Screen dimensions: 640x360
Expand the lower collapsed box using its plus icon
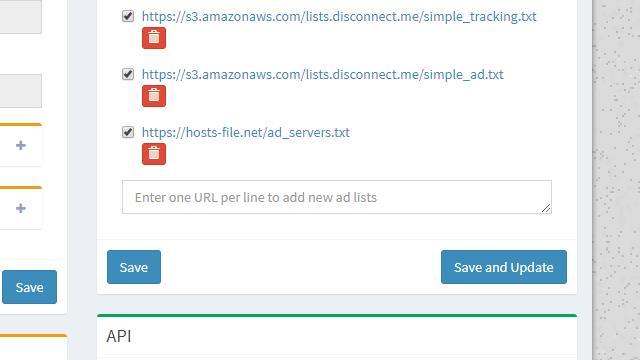(21, 208)
